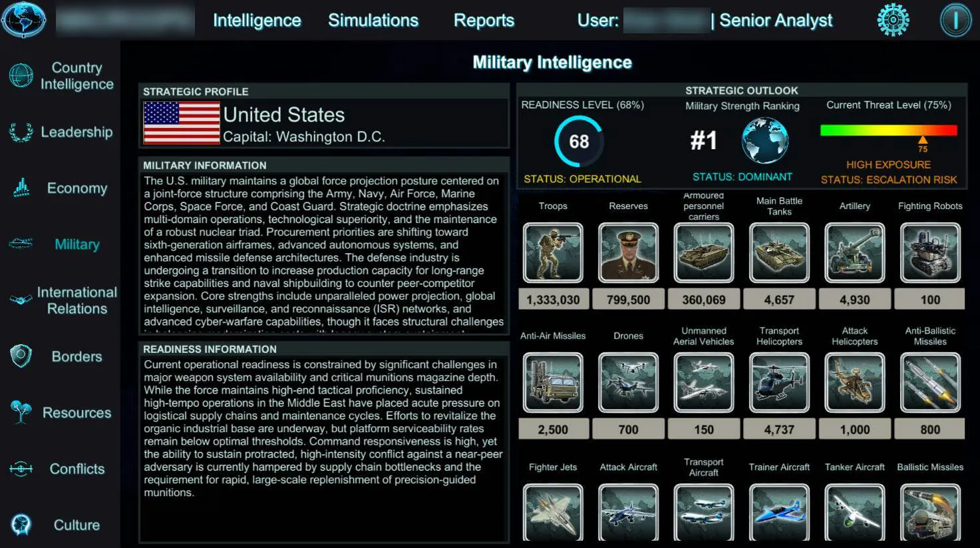Screen dimensions: 980x548
Task: Click the Attack Helicopters value 1,000
Action: coord(855,429)
